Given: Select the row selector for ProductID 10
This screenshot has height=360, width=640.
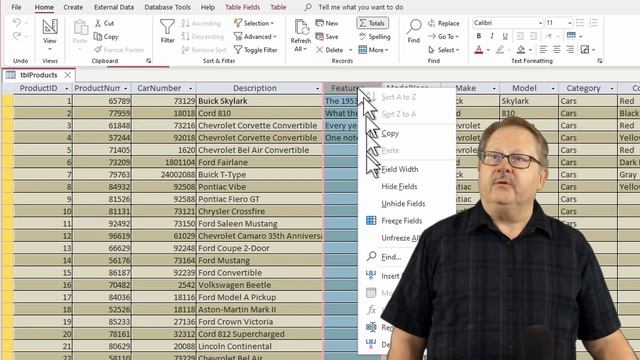Looking at the screenshot, I should [7, 211].
